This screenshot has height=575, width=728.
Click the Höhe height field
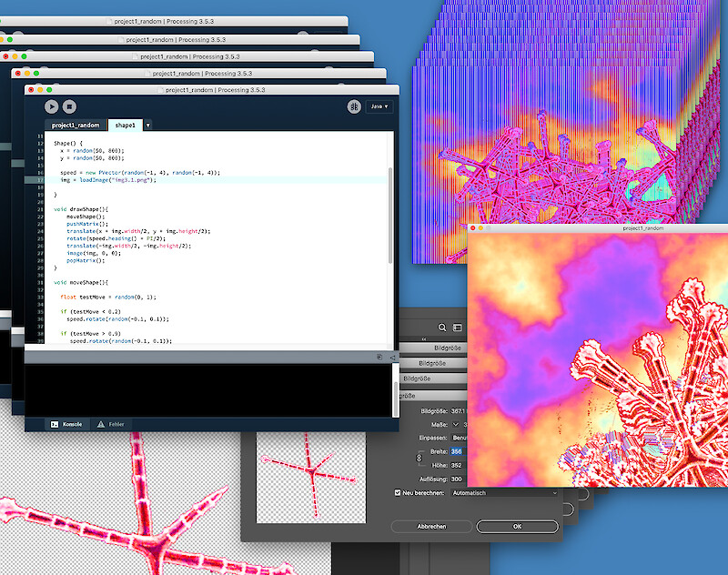[x=457, y=466]
